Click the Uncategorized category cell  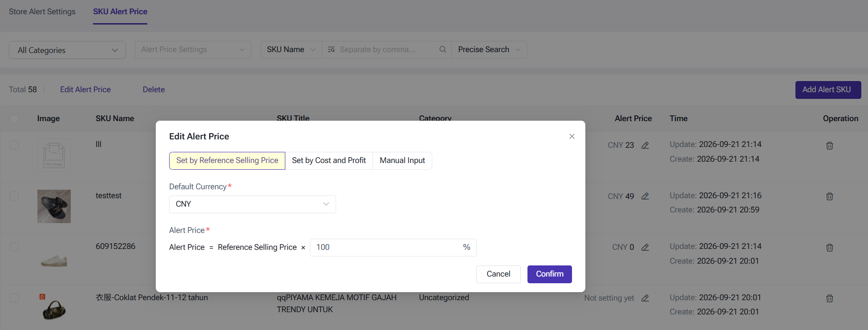click(444, 297)
